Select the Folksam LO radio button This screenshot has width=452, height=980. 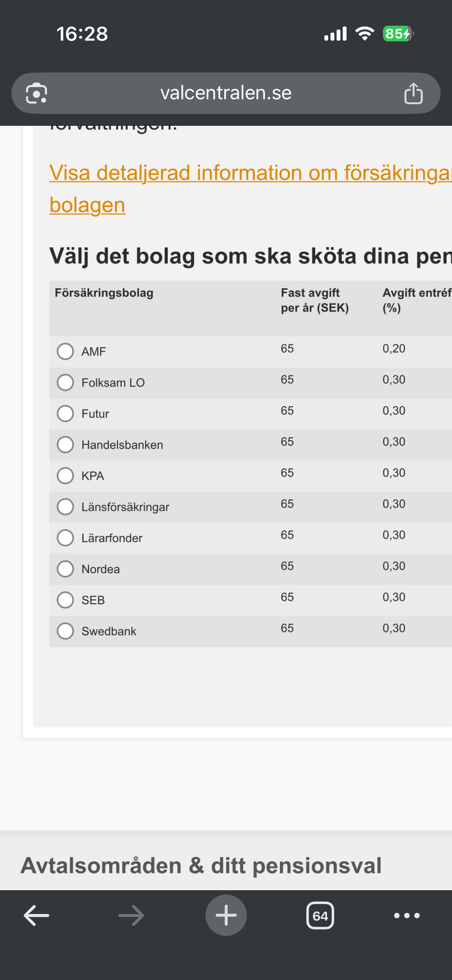(65, 382)
